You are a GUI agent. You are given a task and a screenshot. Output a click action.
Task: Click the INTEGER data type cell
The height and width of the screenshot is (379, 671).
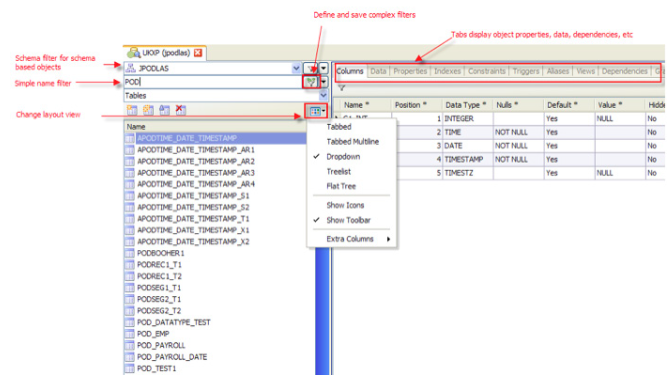[467, 119]
